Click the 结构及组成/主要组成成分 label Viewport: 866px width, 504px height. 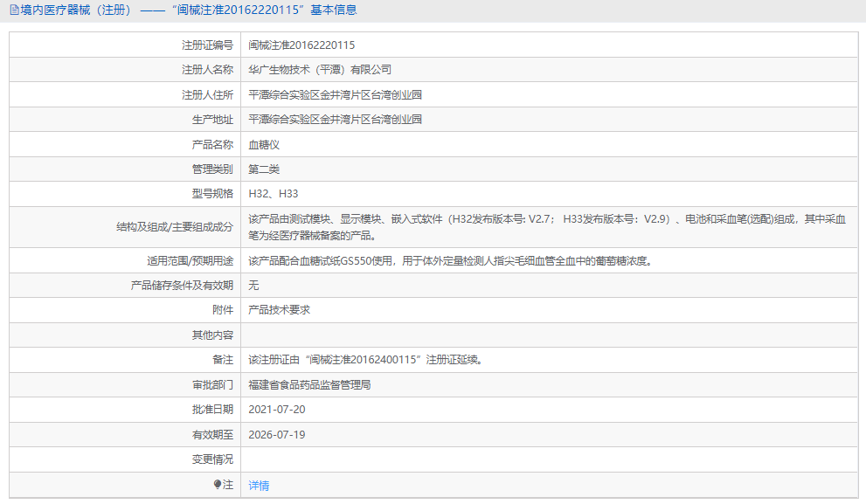[x=175, y=227]
